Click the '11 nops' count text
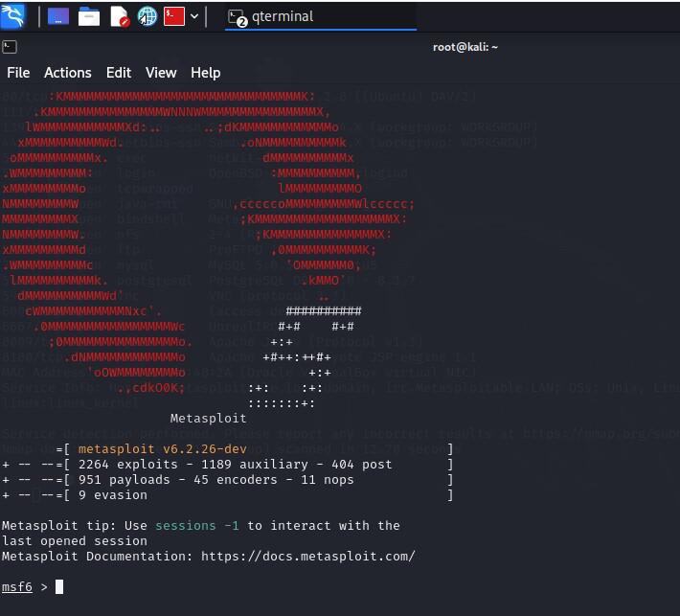This screenshot has width=680, height=616. click(328, 480)
